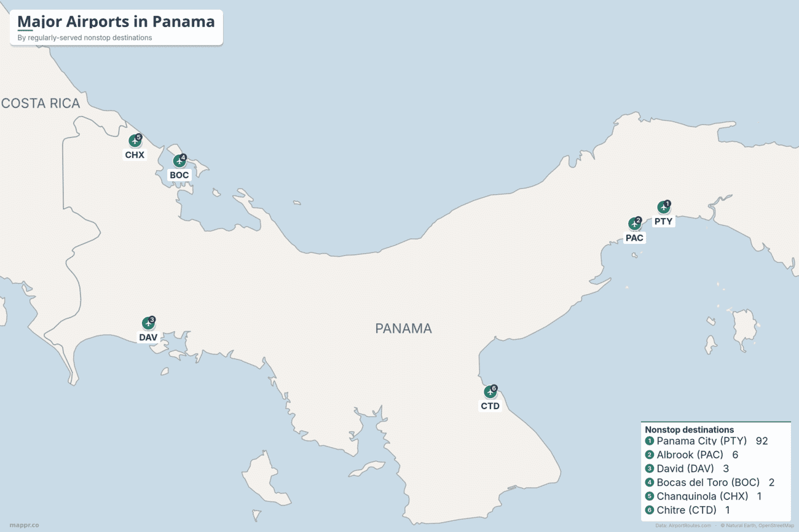Select legend entry Chitre (CTD)
Screen dimensions: 799x532
(687, 510)
